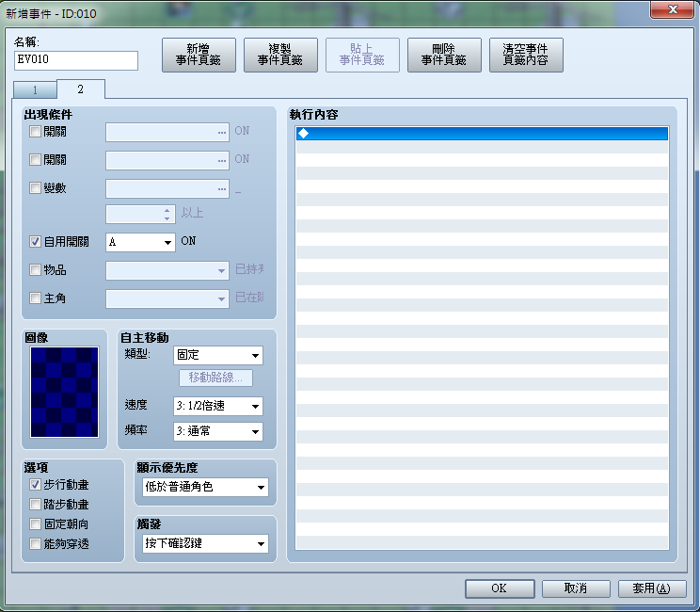Click the 新增事件頁籤 button

click(x=199, y=55)
